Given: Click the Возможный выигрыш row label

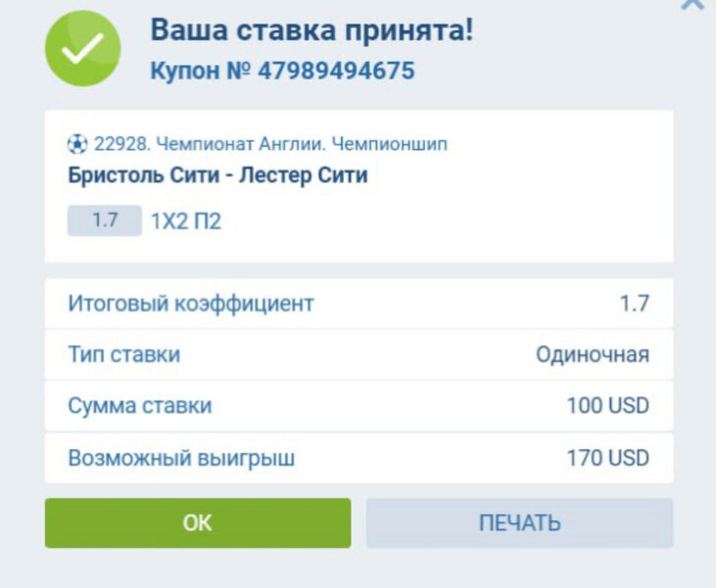Looking at the screenshot, I should click(181, 458).
